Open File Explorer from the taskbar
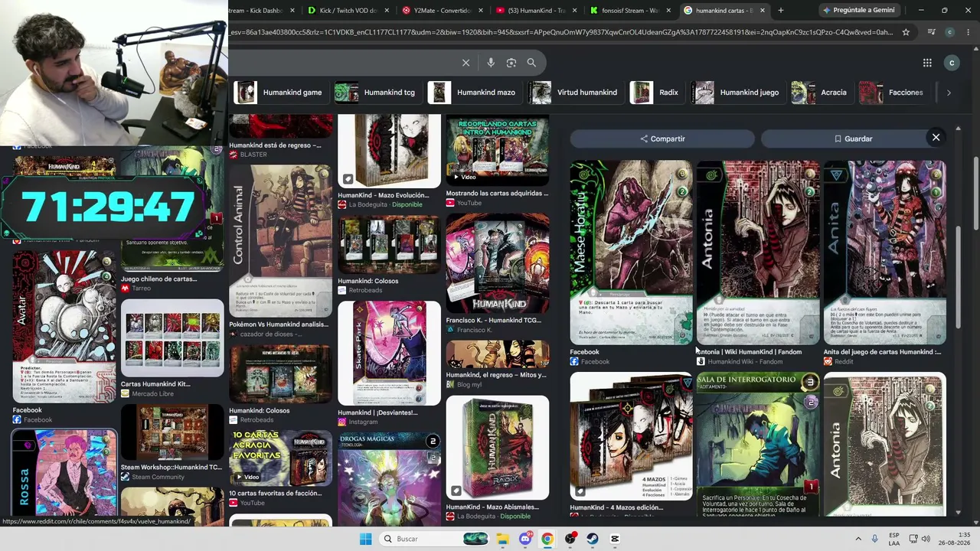The width and height of the screenshot is (980, 551). pyautogui.click(x=502, y=539)
